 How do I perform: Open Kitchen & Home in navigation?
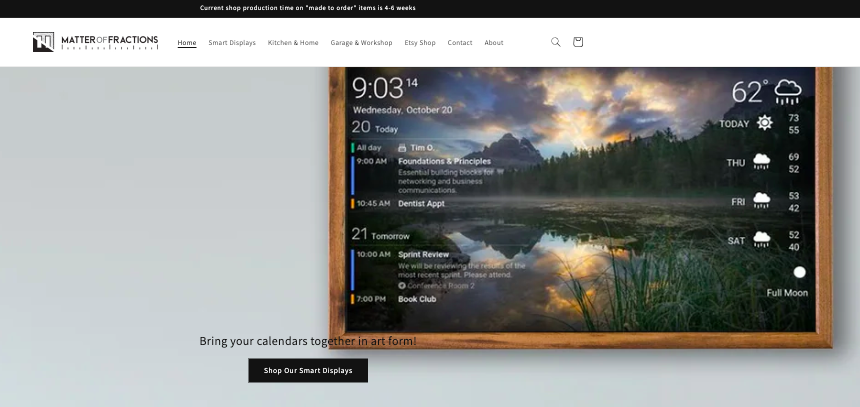[293, 43]
